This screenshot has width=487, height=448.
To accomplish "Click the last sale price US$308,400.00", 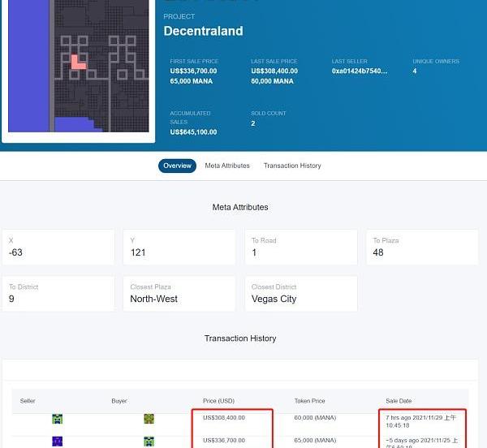I will pos(274,71).
